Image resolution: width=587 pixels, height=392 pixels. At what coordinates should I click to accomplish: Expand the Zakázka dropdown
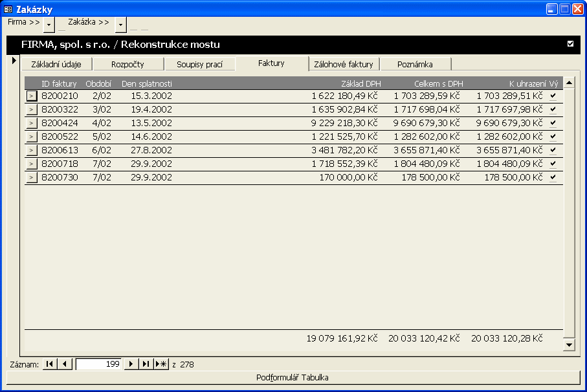(x=120, y=25)
